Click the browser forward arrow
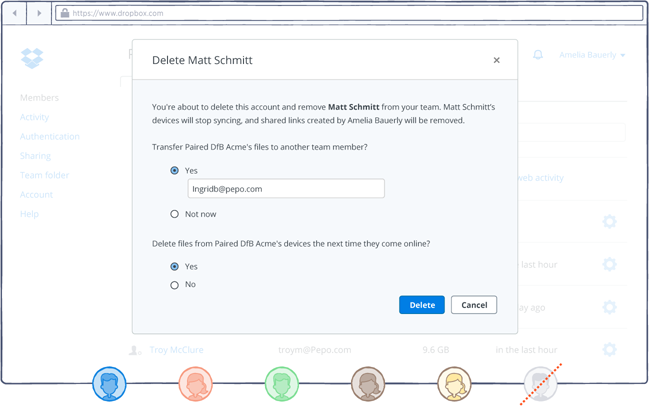This screenshot has width=650, height=406. tap(39, 13)
